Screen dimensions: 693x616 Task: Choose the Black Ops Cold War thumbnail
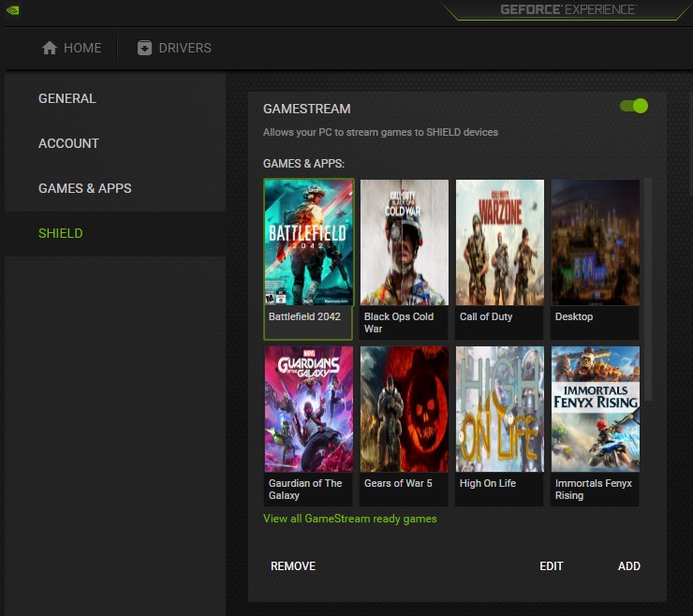(x=405, y=242)
